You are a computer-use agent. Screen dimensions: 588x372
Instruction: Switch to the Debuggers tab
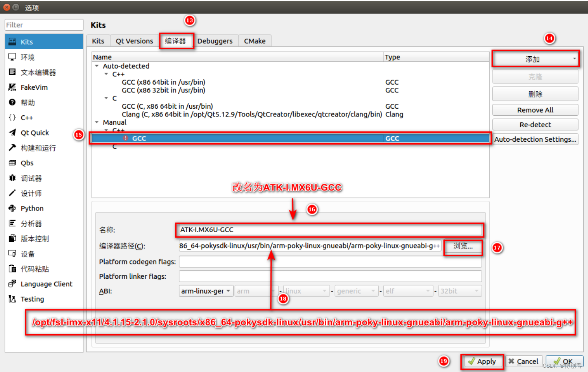[x=215, y=41]
